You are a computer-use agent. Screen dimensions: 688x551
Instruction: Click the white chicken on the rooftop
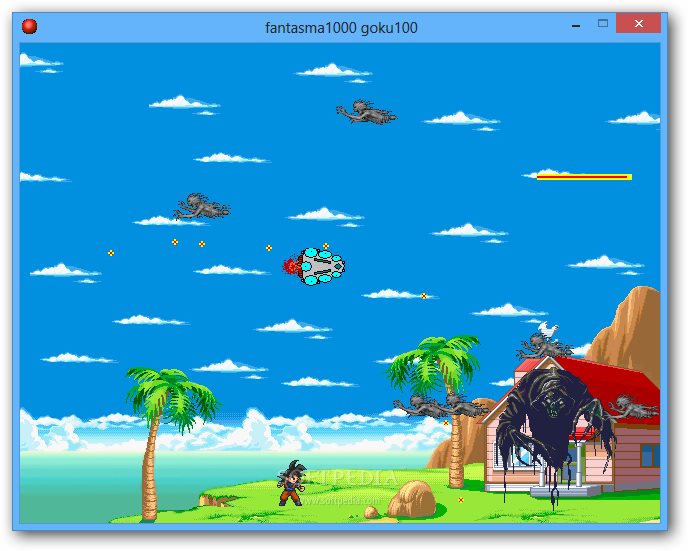pyautogui.click(x=548, y=330)
